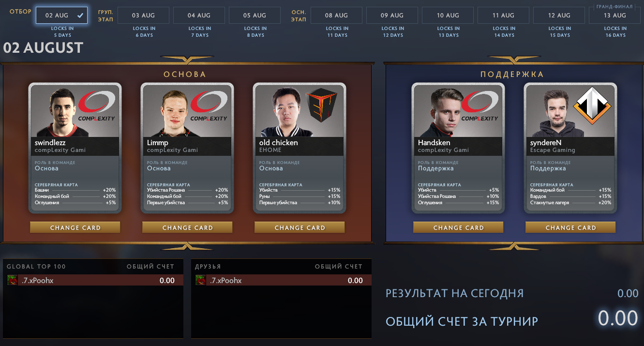Click the checkmark on the 02 AUG tab
Viewport: 644px width, 346px height.
click(80, 15)
